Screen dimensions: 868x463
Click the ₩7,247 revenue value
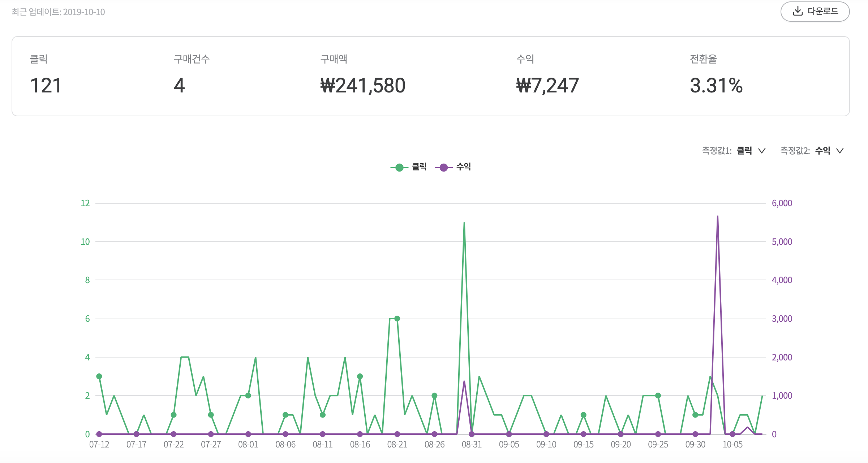[x=547, y=86]
